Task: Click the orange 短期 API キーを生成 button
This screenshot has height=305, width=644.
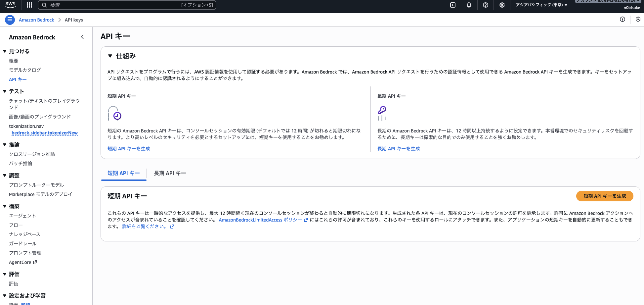Action: (605, 196)
